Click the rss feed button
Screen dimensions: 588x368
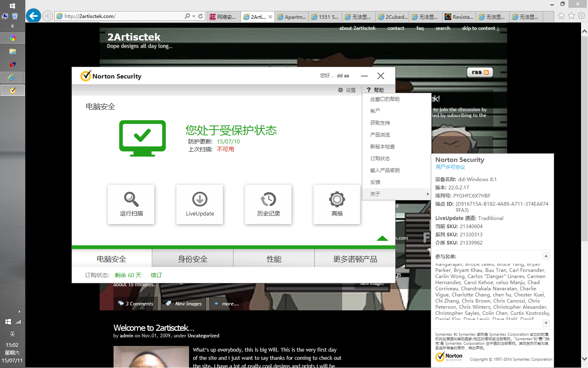(x=480, y=72)
